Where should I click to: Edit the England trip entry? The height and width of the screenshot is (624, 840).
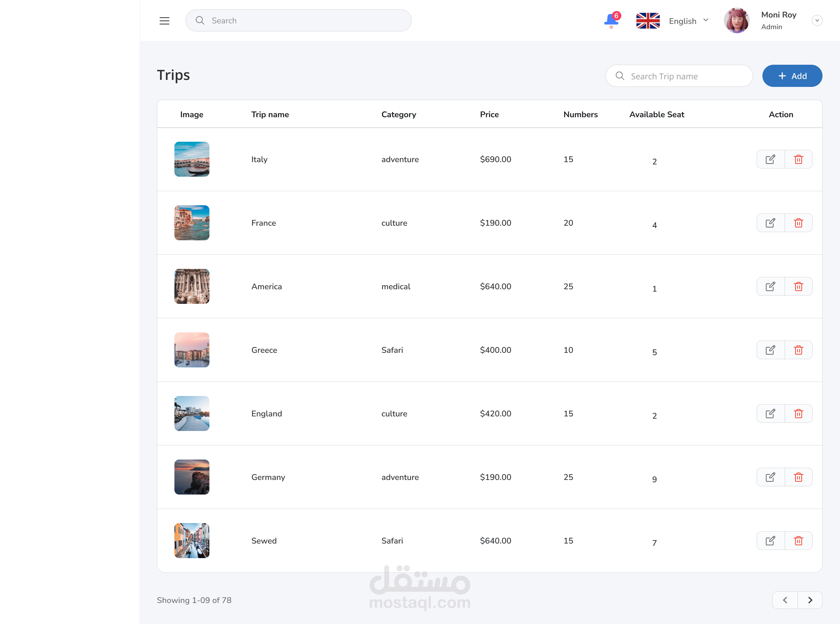(771, 413)
